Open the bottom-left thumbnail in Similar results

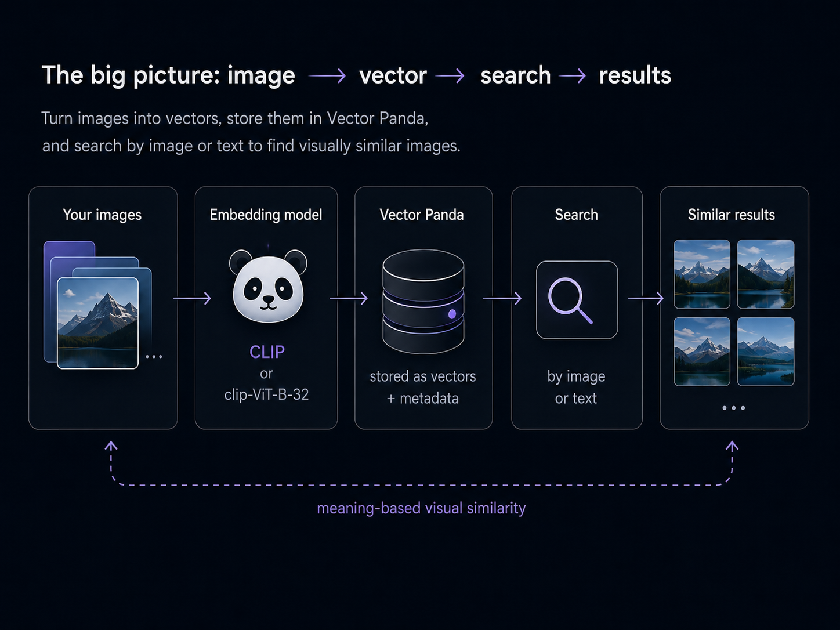pos(702,352)
